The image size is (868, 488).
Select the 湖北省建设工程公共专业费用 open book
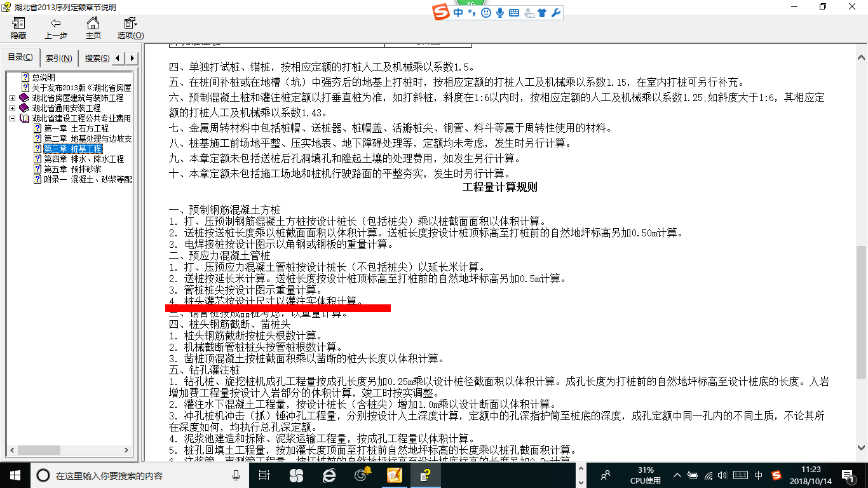coord(81,118)
